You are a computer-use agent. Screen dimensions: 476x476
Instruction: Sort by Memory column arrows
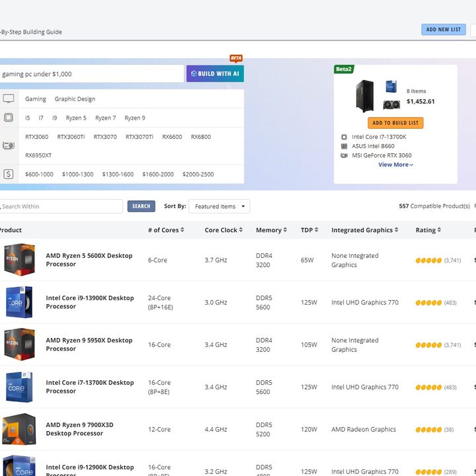(x=285, y=230)
